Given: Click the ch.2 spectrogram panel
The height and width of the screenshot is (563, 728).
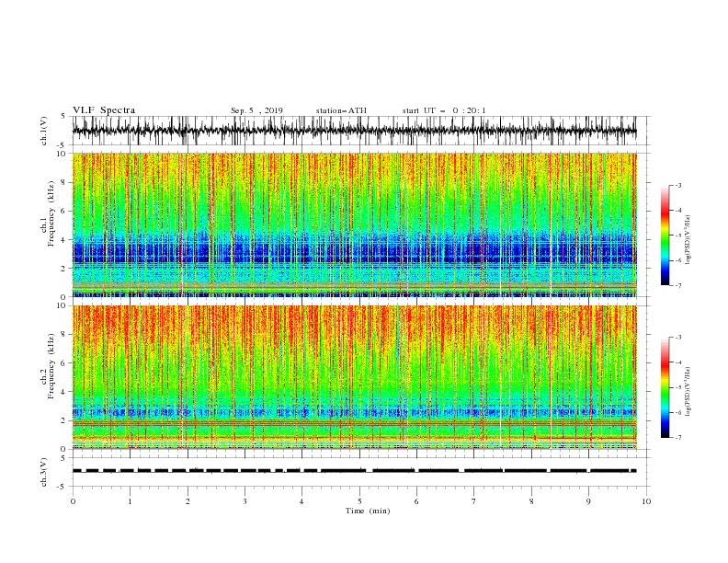Looking at the screenshot, I should (x=354, y=377).
